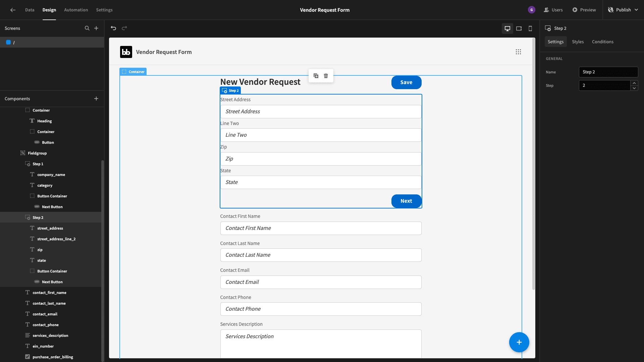This screenshot has width=644, height=362.
Task: Click the State input field
Action: pyautogui.click(x=321, y=182)
